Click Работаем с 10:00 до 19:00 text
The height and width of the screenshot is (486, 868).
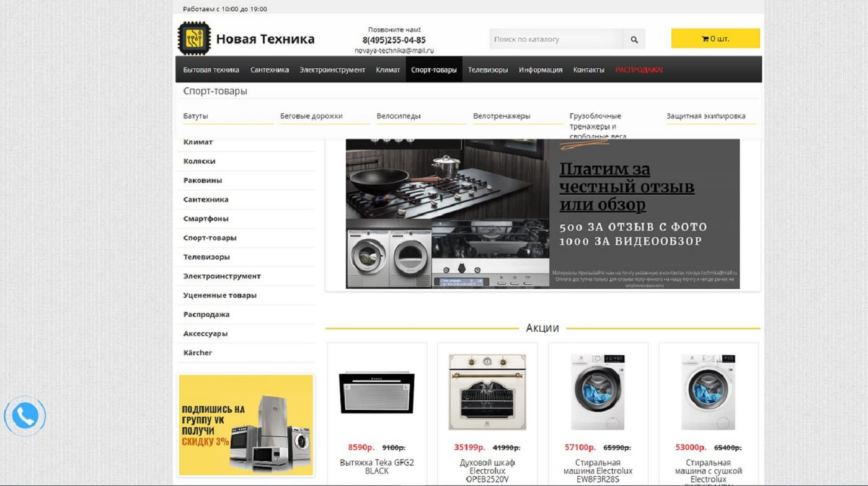tap(225, 9)
